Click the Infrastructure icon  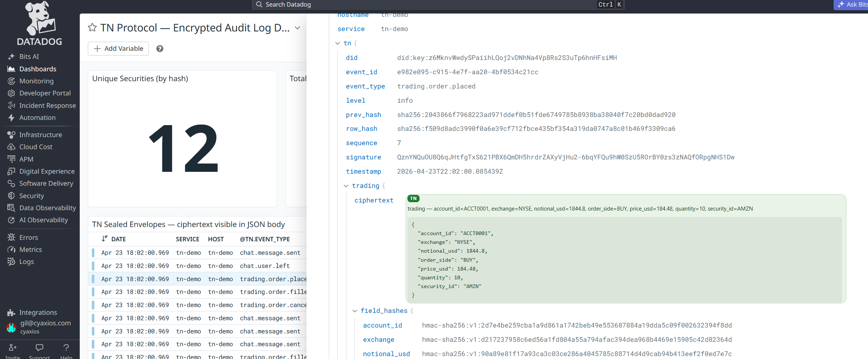(x=11, y=135)
